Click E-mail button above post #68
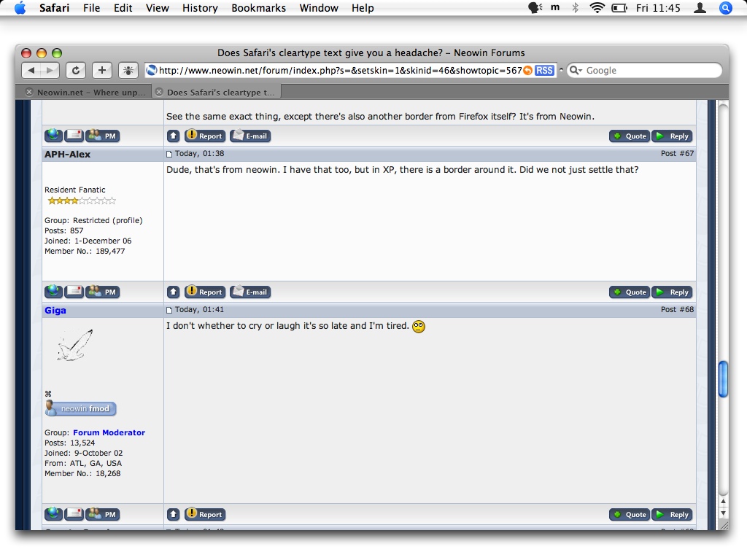Screen dimensions: 747x560 pyautogui.click(x=250, y=292)
